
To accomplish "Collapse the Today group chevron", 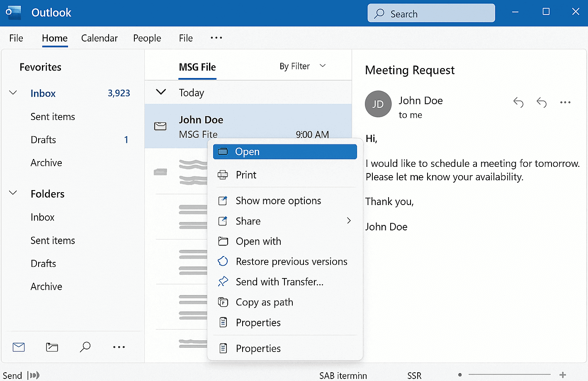I will pyautogui.click(x=161, y=92).
